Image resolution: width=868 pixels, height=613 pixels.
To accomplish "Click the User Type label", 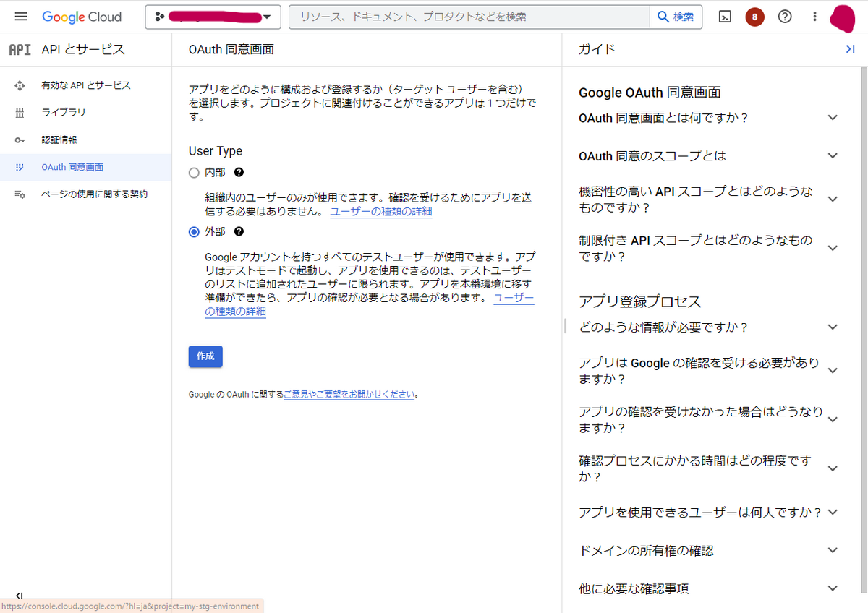I will click(x=216, y=151).
